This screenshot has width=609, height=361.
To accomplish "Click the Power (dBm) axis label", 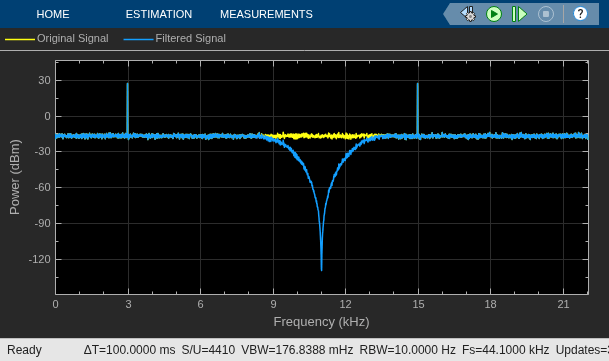I will [15, 177].
